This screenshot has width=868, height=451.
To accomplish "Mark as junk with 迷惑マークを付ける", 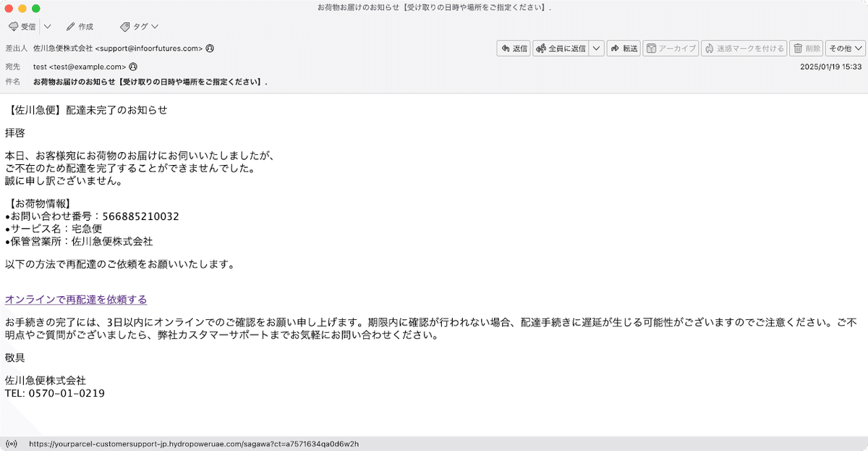I will coord(744,49).
